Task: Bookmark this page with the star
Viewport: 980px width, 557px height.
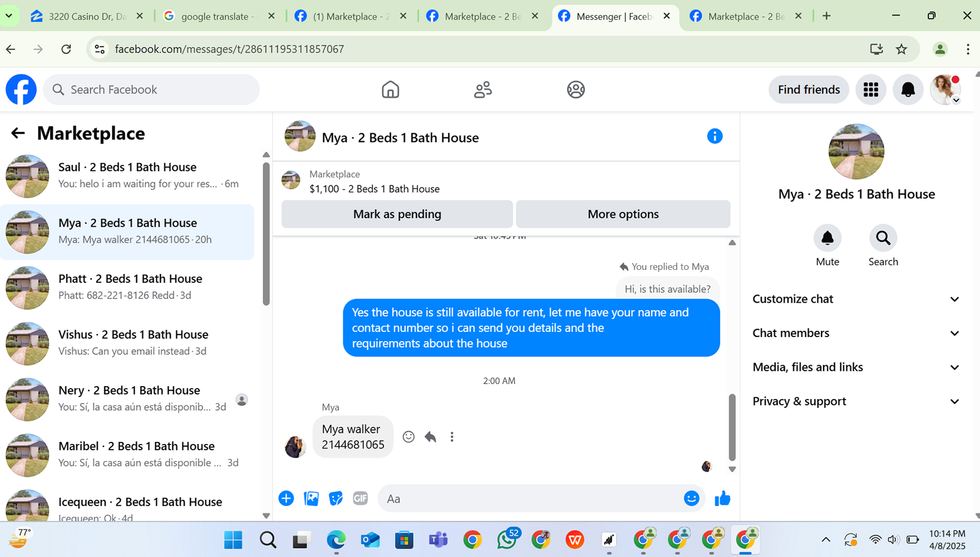Action: point(901,49)
